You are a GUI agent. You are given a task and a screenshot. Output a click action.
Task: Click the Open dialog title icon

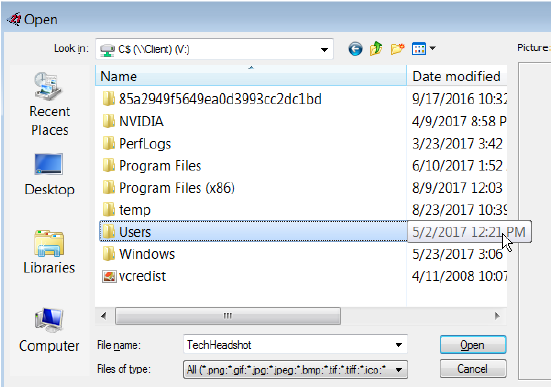point(14,19)
